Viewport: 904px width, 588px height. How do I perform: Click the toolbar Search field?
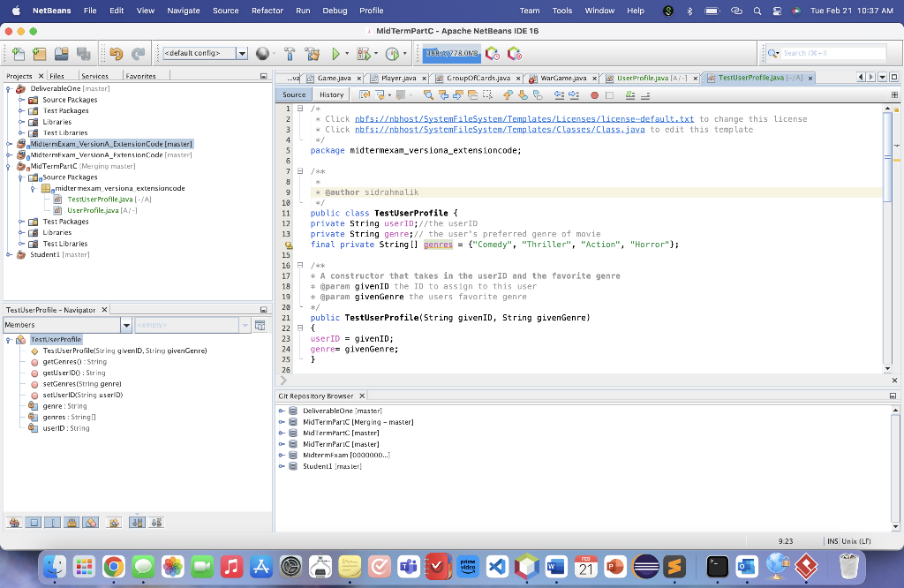coord(833,53)
